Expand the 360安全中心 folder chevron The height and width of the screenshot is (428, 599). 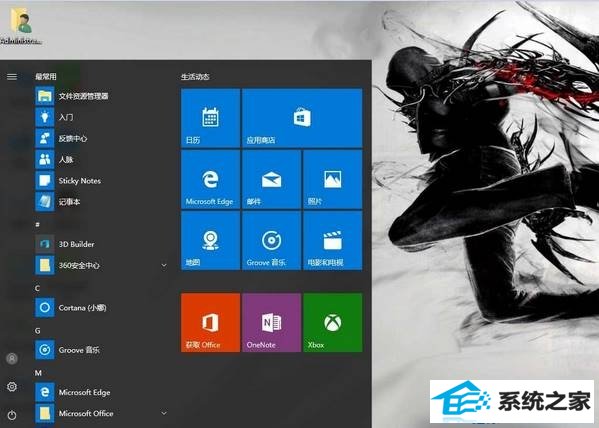point(164,265)
